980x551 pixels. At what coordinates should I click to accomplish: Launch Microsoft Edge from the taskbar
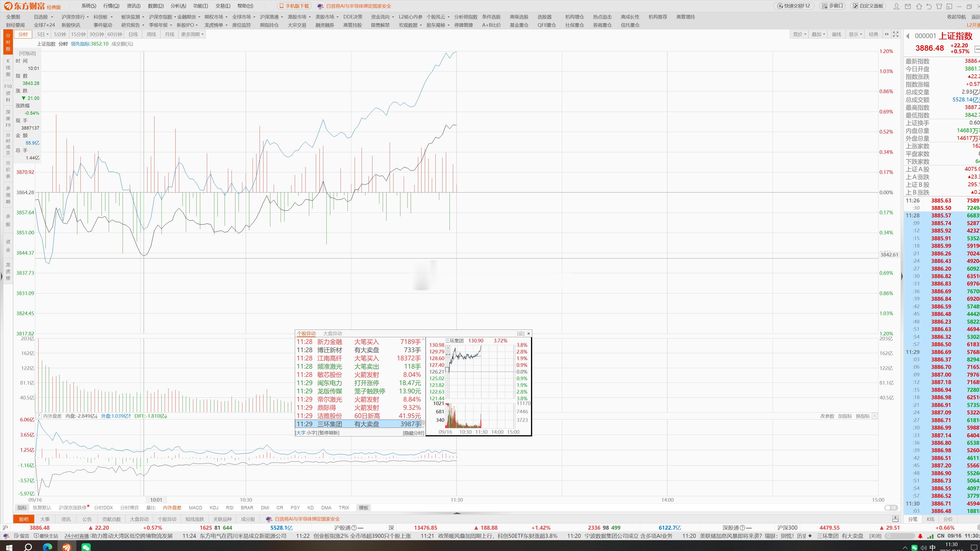pyautogui.click(x=47, y=547)
